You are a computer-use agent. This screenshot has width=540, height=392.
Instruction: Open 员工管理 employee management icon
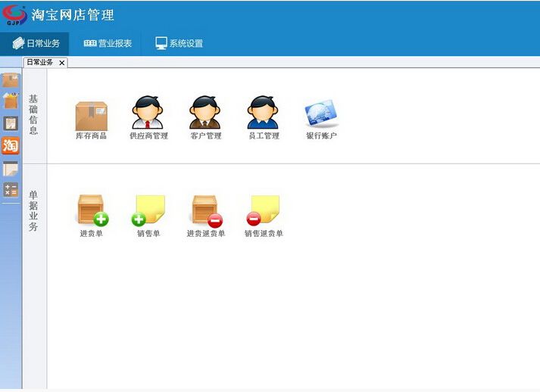click(x=263, y=113)
